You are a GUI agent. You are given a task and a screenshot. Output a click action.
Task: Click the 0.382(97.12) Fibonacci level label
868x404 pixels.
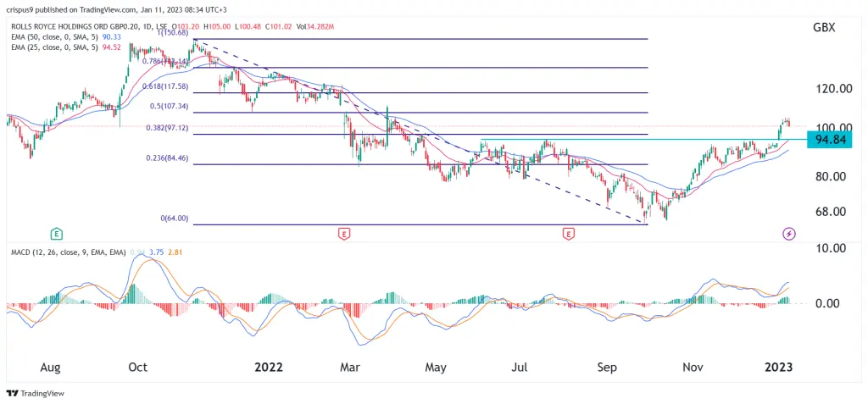tap(167, 128)
